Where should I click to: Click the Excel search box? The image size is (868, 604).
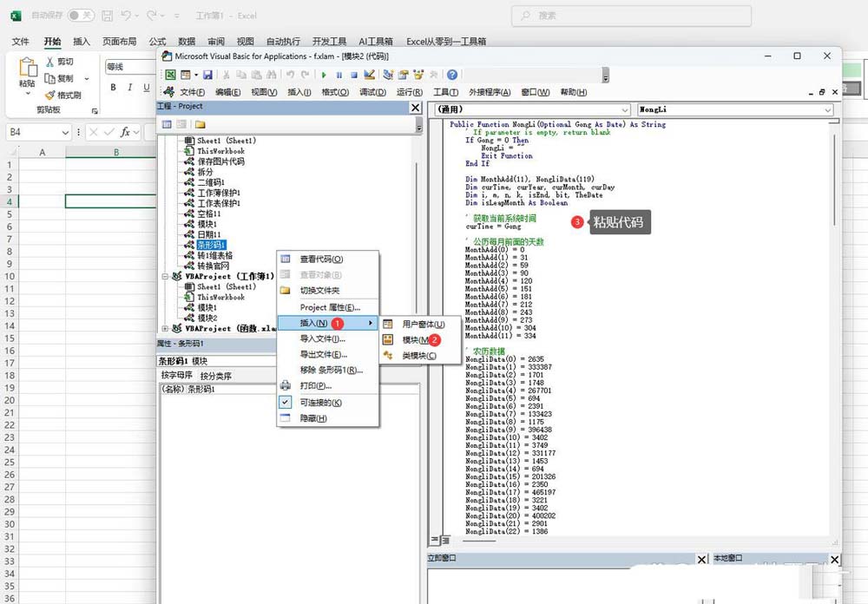click(632, 16)
